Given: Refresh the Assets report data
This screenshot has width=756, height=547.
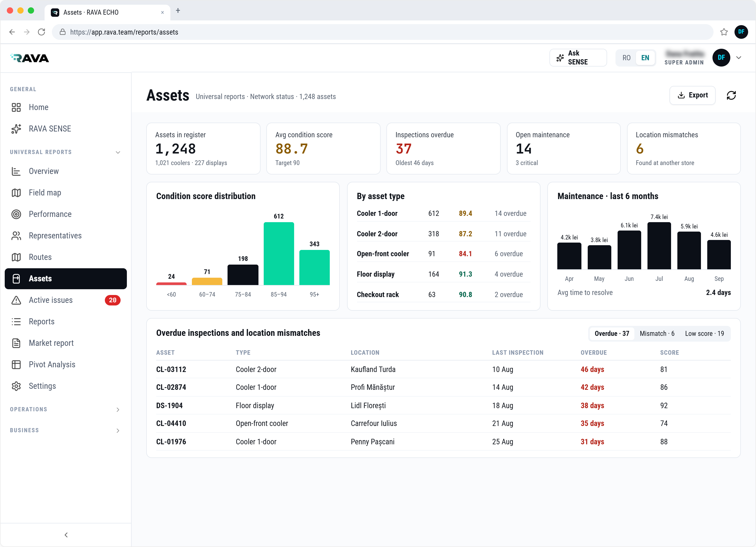Looking at the screenshot, I should pyautogui.click(x=731, y=95).
